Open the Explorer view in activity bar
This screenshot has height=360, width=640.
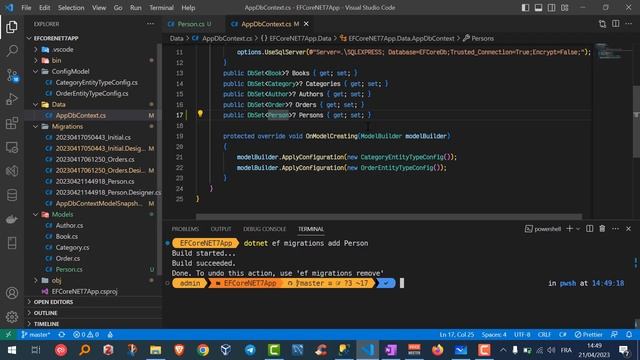[x=12, y=27]
